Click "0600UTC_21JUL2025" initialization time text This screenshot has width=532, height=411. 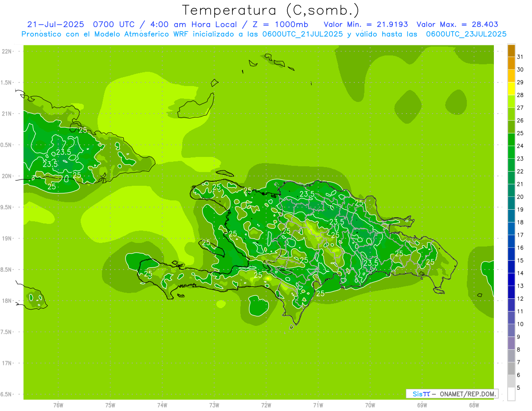pos(302,34)
